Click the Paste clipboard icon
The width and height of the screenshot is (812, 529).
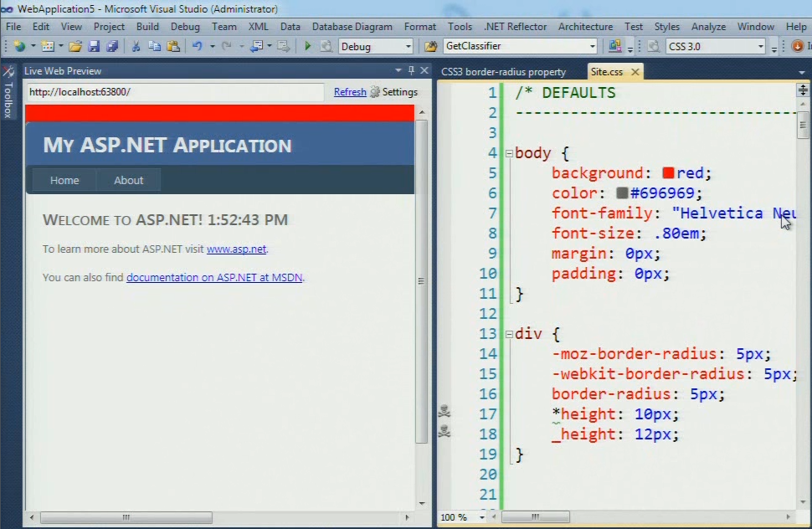(173, 47)
